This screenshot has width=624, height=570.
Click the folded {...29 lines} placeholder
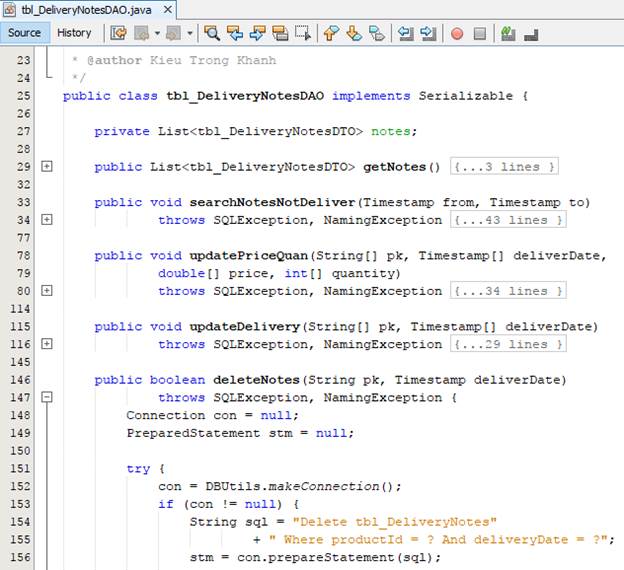click(508, 344)
